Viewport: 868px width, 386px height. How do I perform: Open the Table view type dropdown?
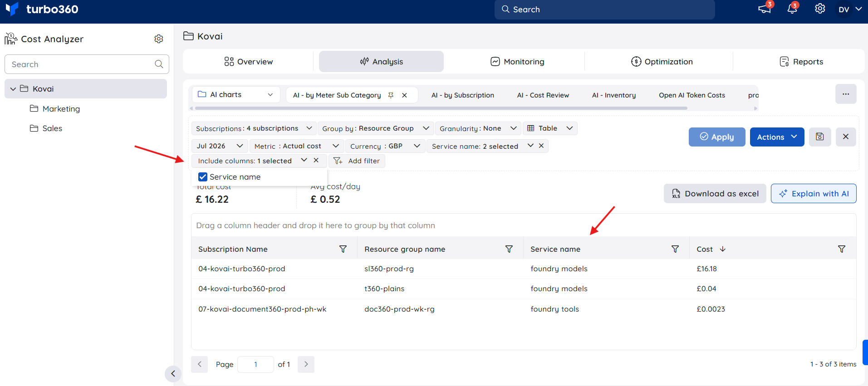point(550,128)
